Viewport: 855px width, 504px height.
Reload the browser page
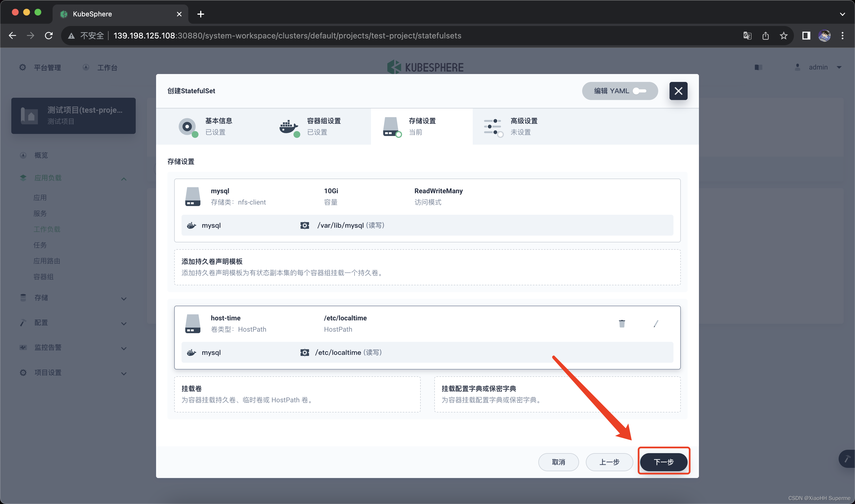coord(49,35)
